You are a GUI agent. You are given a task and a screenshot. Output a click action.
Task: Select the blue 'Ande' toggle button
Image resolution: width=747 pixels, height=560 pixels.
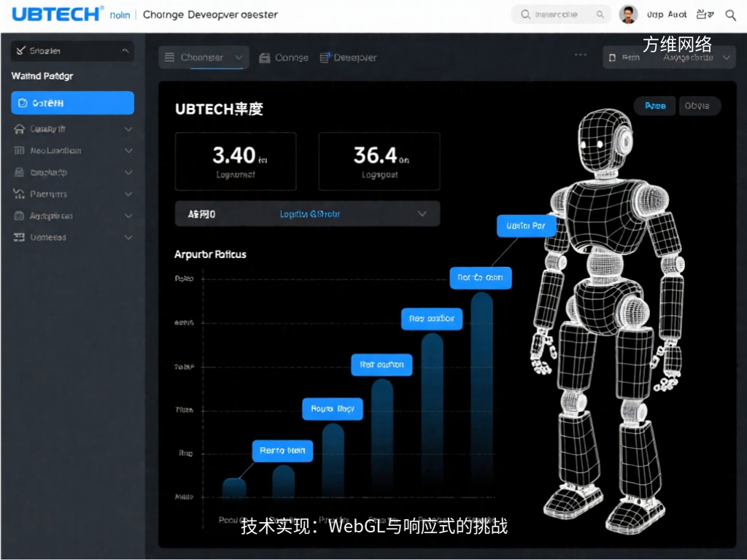point(655,106)
